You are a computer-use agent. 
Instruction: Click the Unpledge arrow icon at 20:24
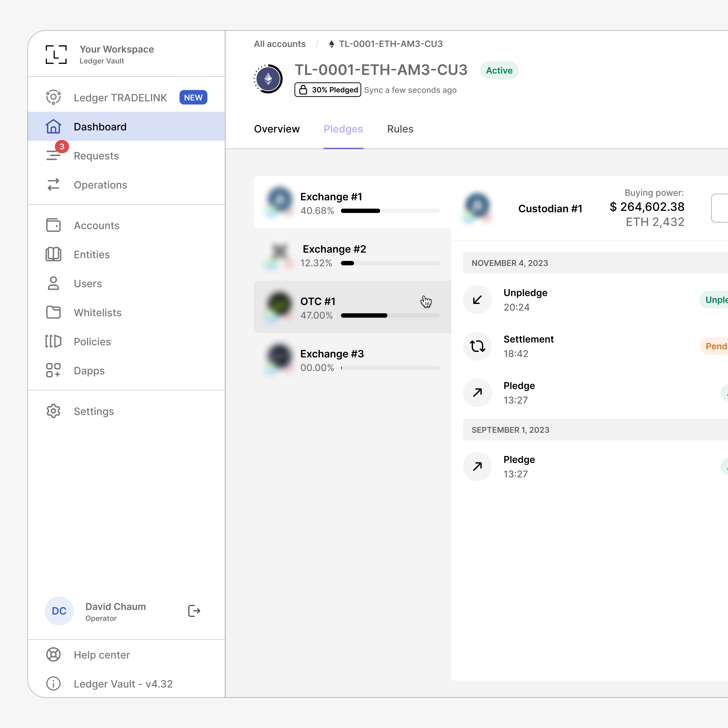pyautogui.click(x=478, y=300)
